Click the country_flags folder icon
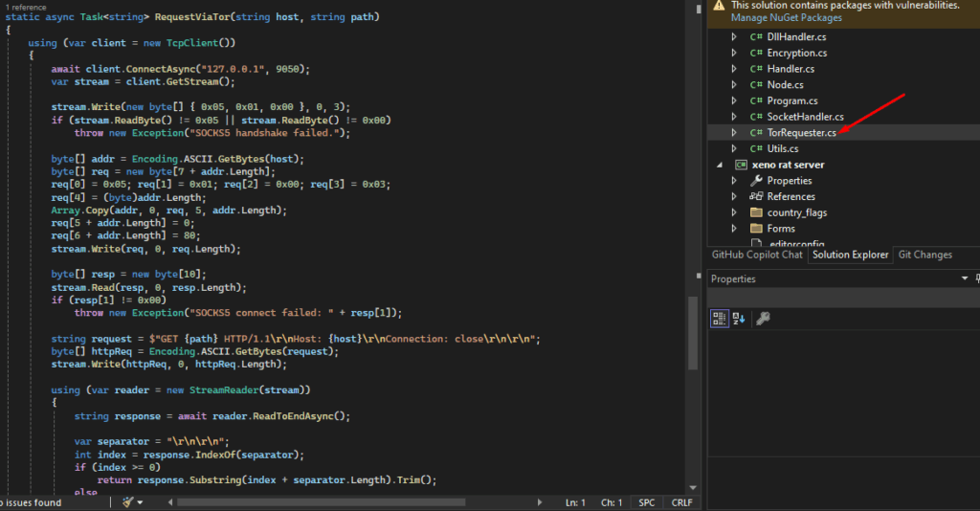 pyautogui.click(x=756, y=212)
